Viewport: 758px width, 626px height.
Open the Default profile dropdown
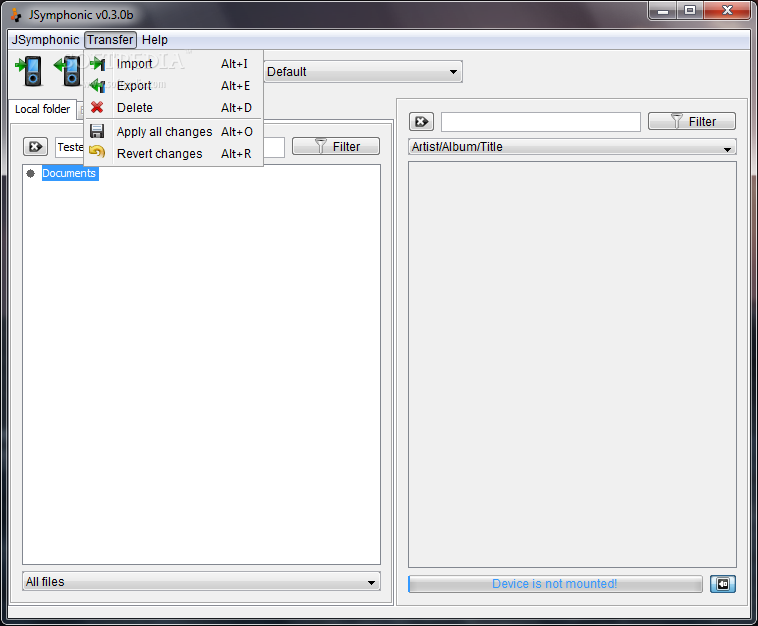tap(363, 72)
